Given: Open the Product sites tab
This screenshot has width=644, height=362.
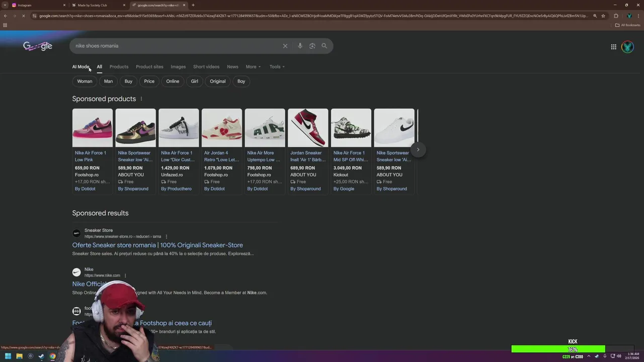Looking at the screenshot, I should pos(149,67).
